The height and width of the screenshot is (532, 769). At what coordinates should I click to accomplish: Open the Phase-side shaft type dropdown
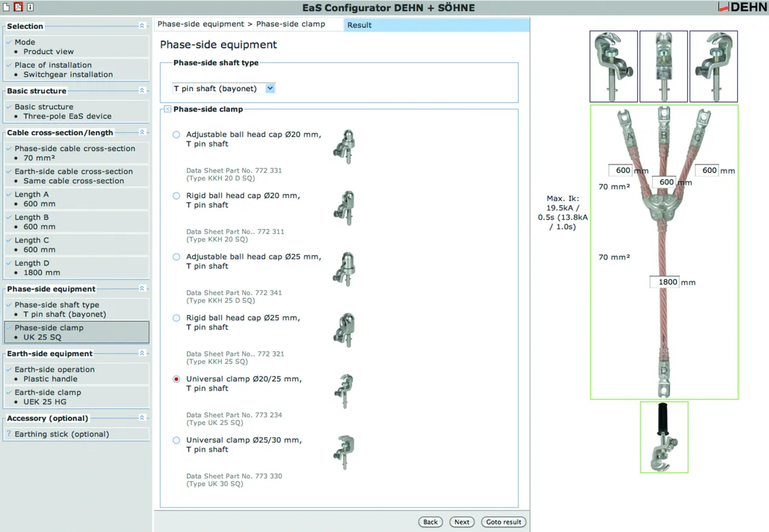[270, 88]
